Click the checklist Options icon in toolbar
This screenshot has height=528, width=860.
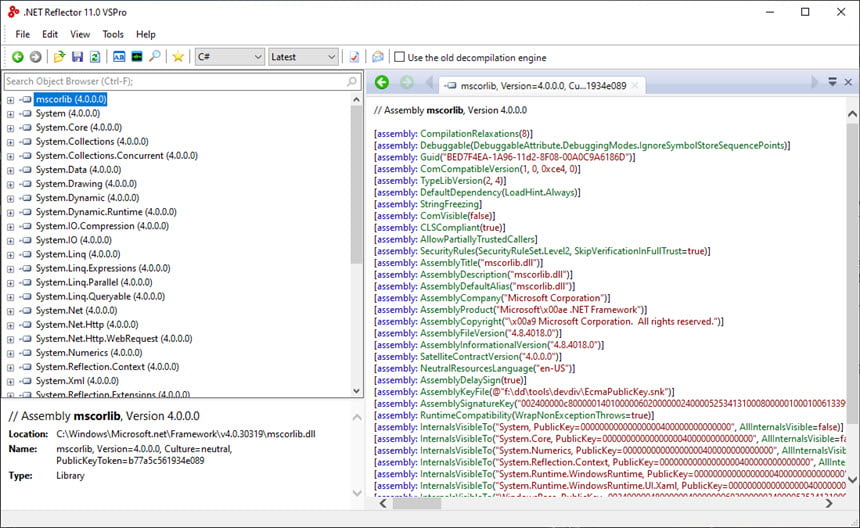click(x=354, y=56)
